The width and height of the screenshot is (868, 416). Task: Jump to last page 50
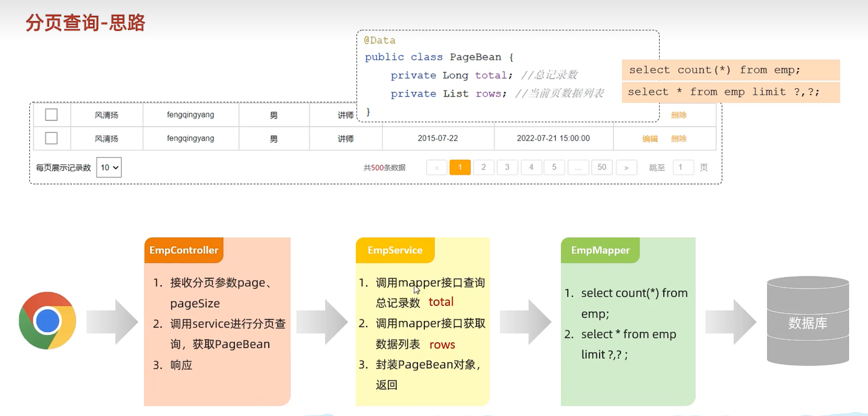tap(602, 167)
